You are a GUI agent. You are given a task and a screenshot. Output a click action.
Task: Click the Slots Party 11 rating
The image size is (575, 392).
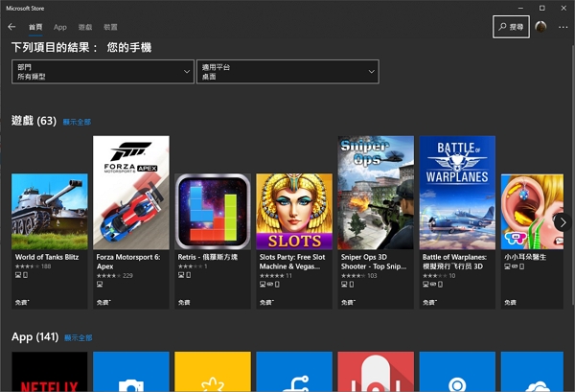point(276,276)
